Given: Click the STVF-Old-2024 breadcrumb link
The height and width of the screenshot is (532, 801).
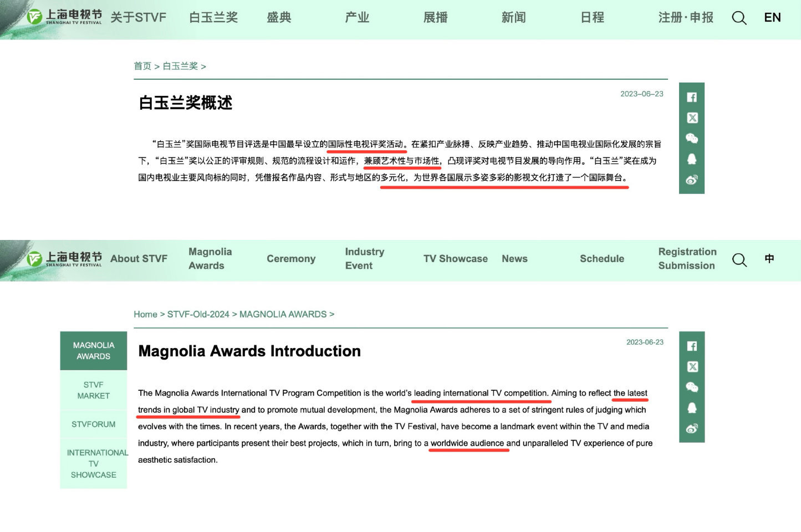Looking at the screenshot, I should 198,314.
